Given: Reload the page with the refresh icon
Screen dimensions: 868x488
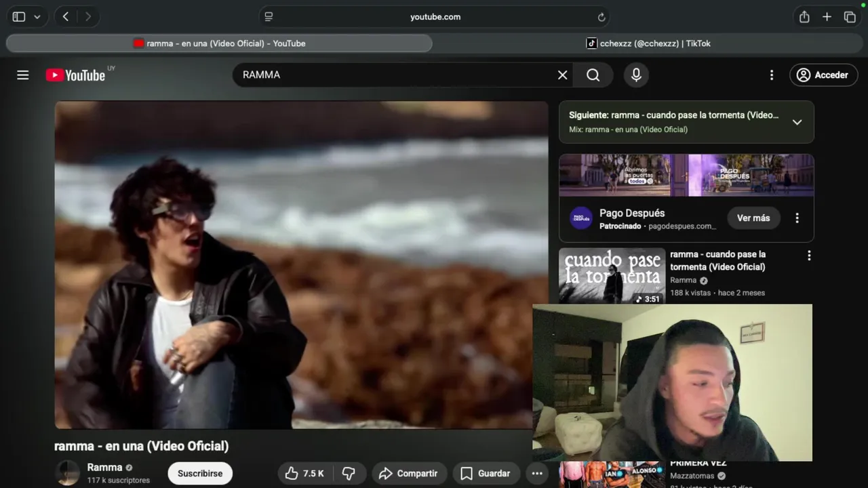Looking at the screenshot, I should coord(601,17).
